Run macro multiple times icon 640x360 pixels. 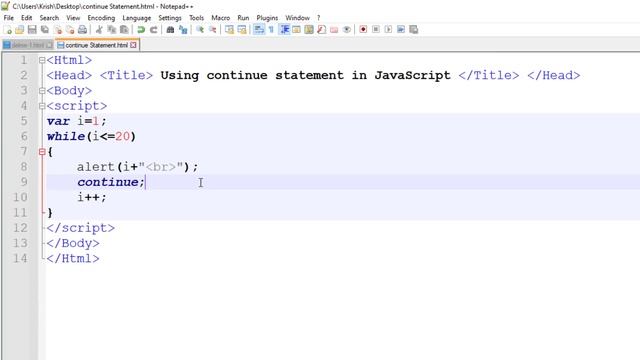(x=401, y=30)
